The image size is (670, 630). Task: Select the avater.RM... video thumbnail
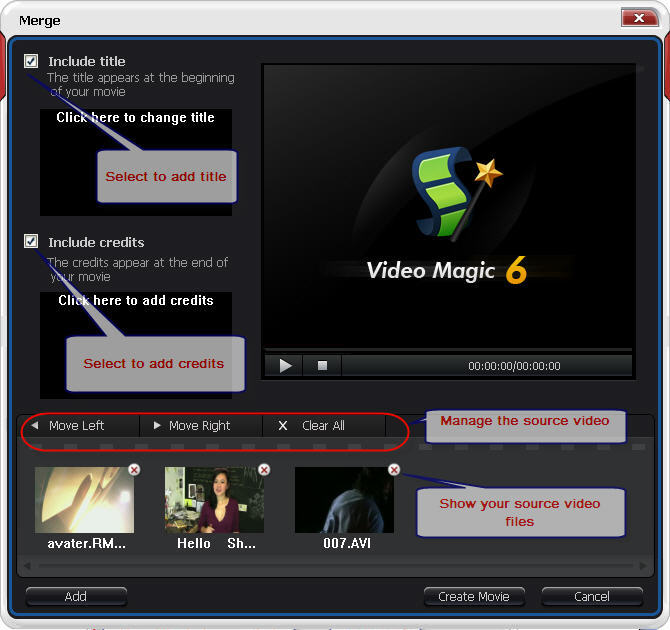coord(85,500)
